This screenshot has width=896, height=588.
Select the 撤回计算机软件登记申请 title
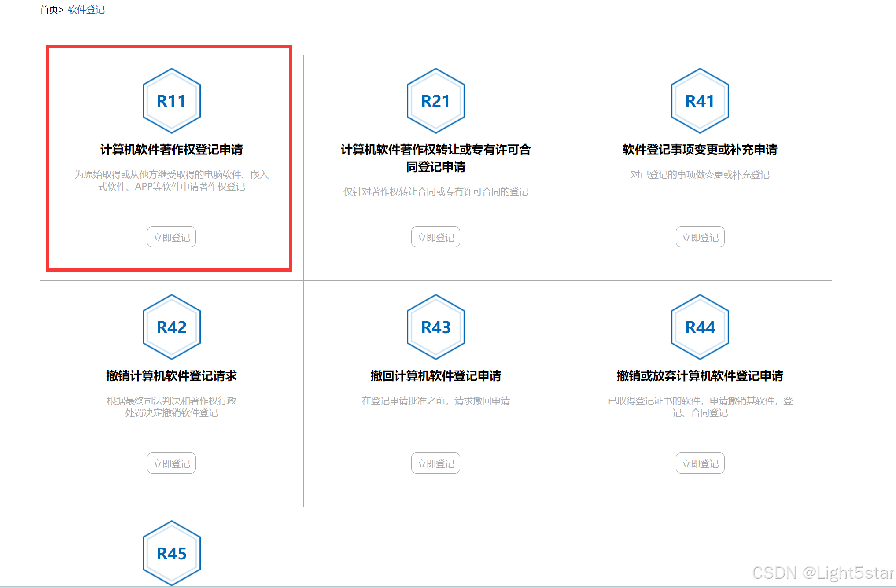click(435, 376)
